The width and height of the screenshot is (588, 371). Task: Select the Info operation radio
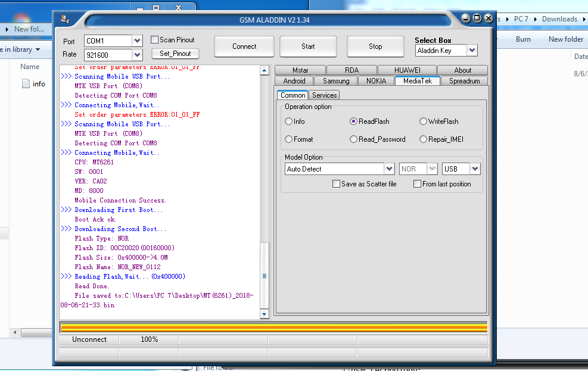(x=288, y=121)
